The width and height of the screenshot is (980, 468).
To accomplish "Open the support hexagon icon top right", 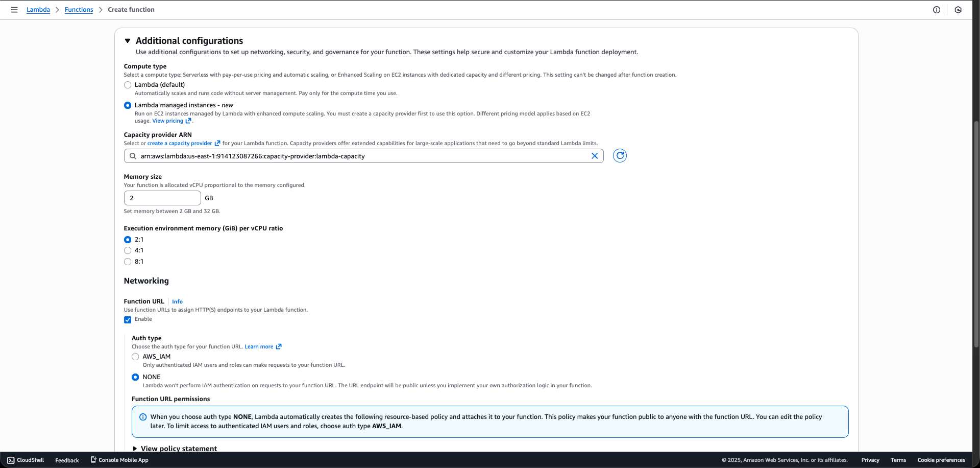I will [958, 10].
